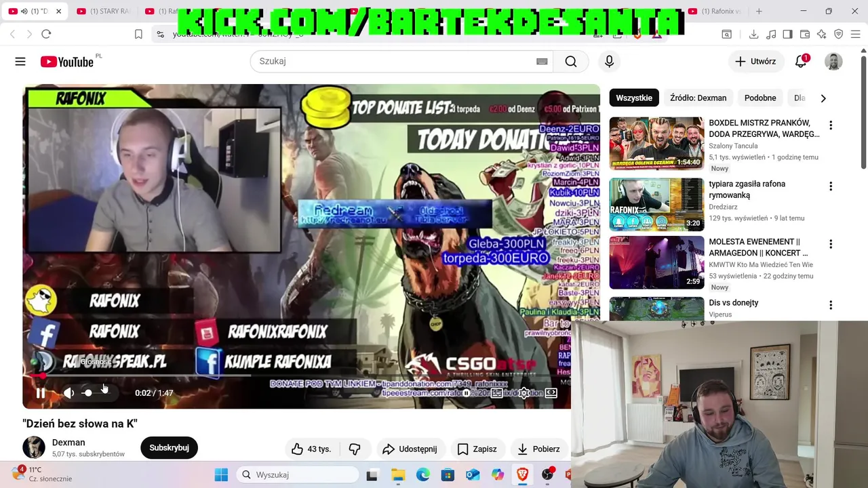Open a new browser tab

coord(759,11)
